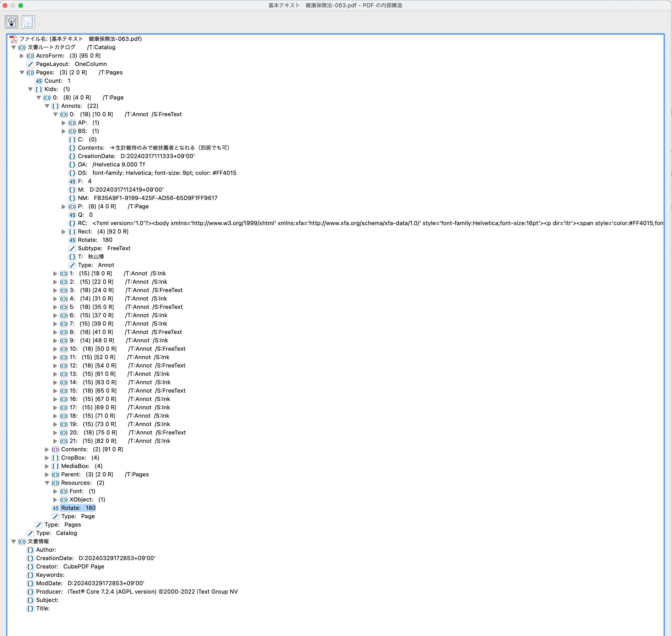Click the lightbulb toolbar button
This screenshot has height=636, width=672.
point(12,22)
